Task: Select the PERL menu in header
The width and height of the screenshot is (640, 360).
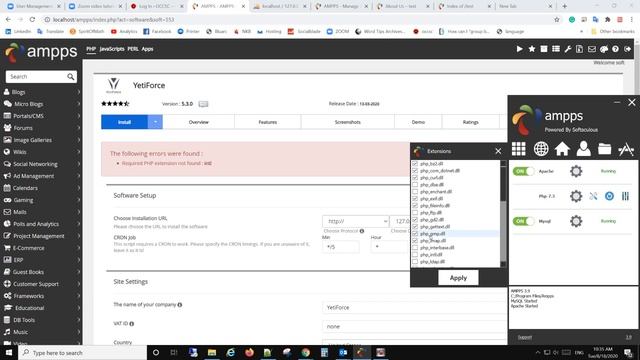Action: click(x=133, y=49)
